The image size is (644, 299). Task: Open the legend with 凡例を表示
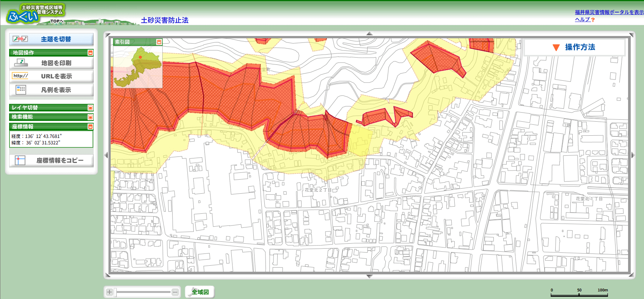[x=51, y=90]
